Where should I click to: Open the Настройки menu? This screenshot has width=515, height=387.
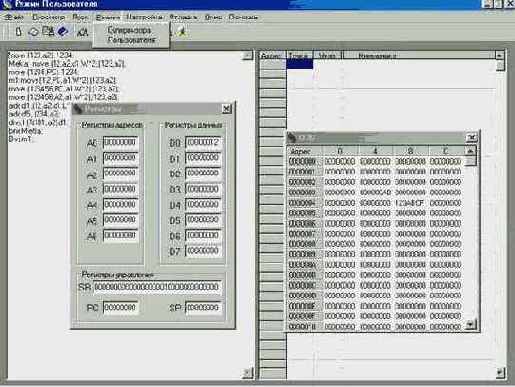pyautogui.click(x=144, y=17)
